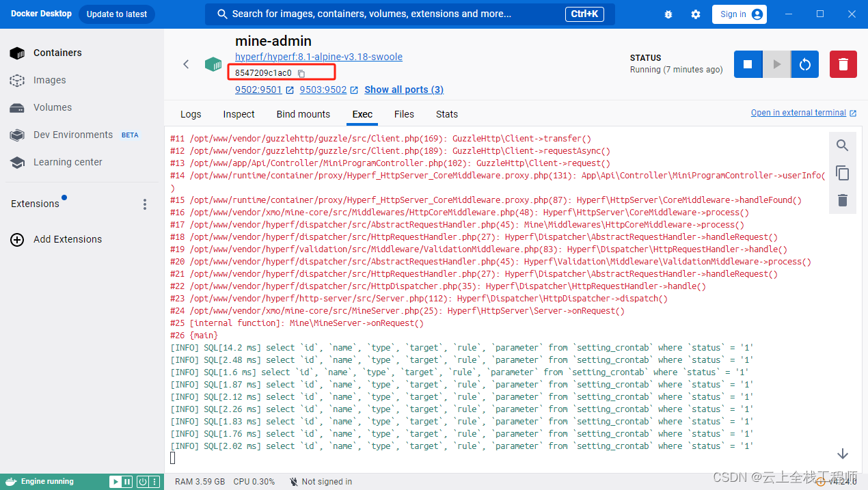
Task: Click the disabled start container button
Action: tap(776, 64)
